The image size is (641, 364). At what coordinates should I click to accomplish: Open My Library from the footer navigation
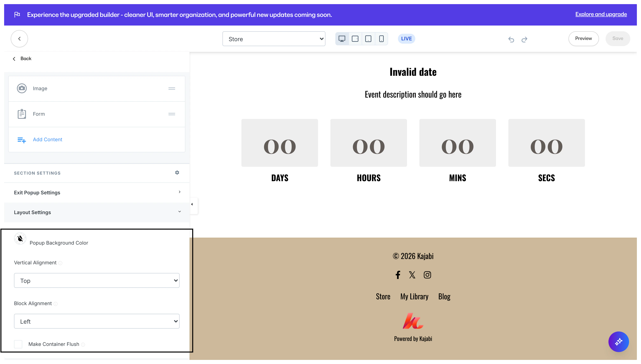point(414,296)
